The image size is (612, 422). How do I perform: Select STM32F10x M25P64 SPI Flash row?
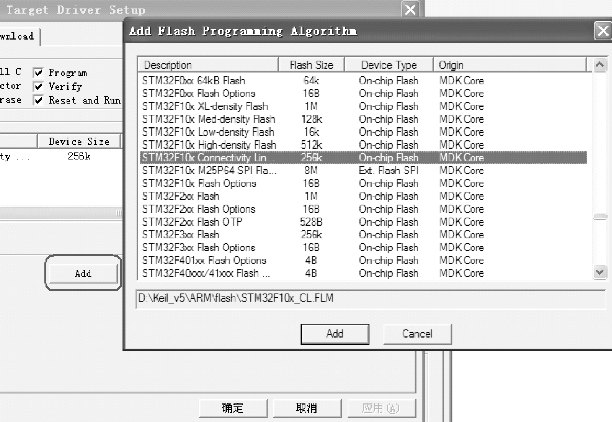363,171
